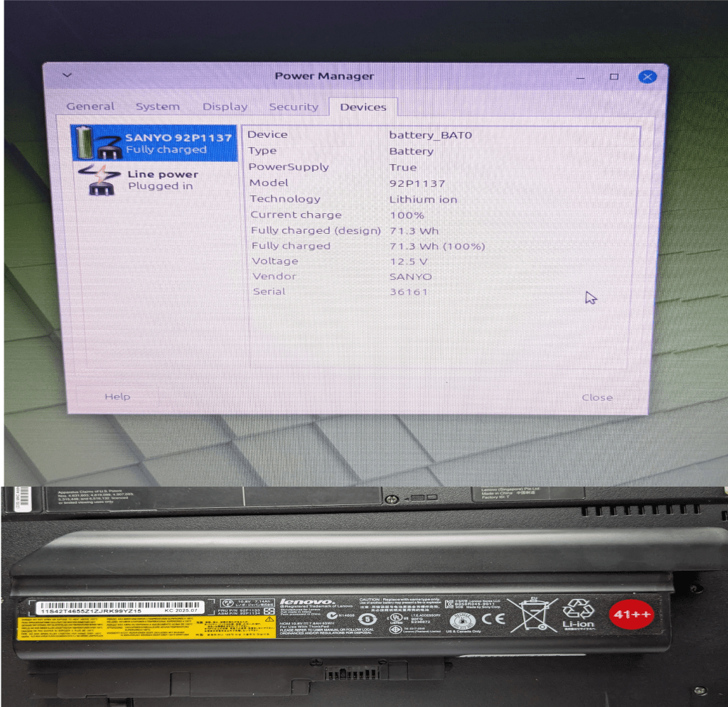The width and height of the screenshot is (728, 707).
Task: Select the Vendor SANYO row
Action: (x=427, y=276)
